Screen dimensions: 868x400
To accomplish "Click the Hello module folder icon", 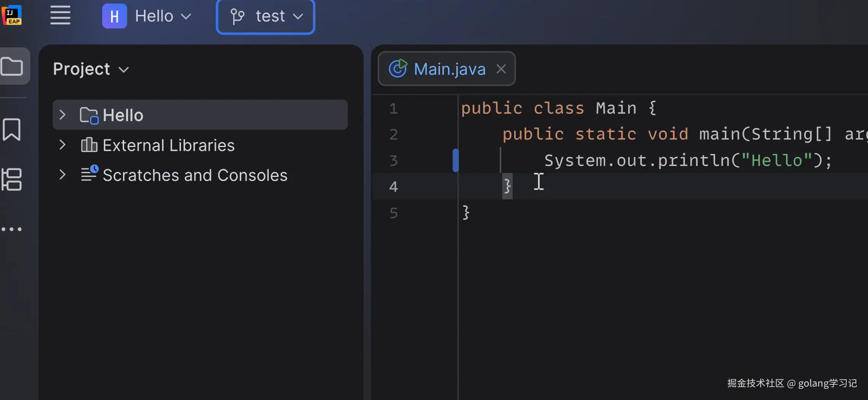I will (89, 115).
